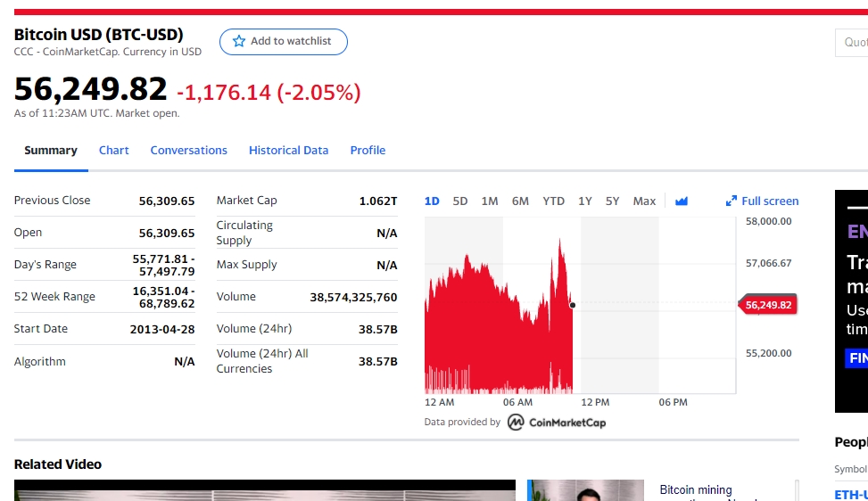868x501 pixels.
Task: Click the Volume (24hr) All Currencies label
Action: tap(262, 361)
